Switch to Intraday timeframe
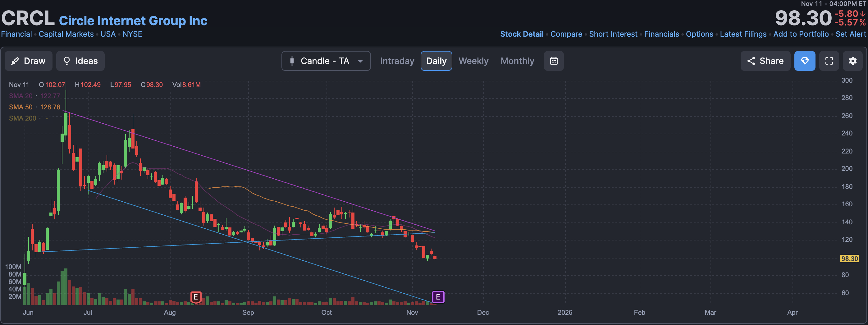 (x=397, y=61)
